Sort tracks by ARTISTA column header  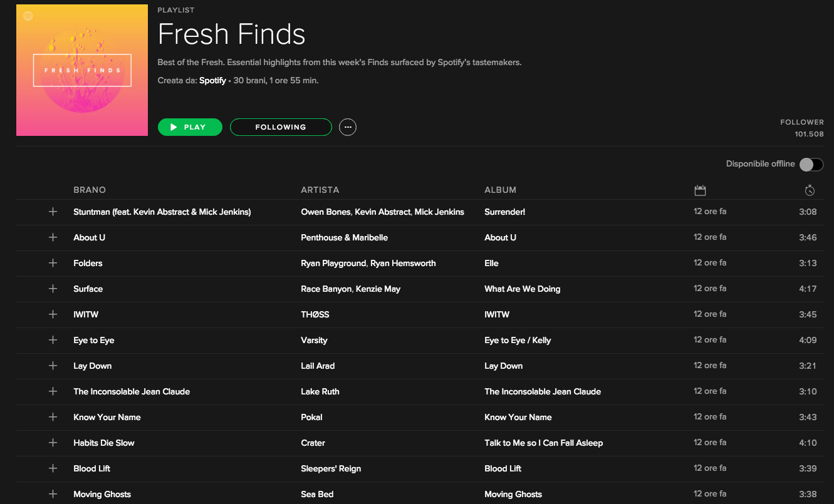320,190
